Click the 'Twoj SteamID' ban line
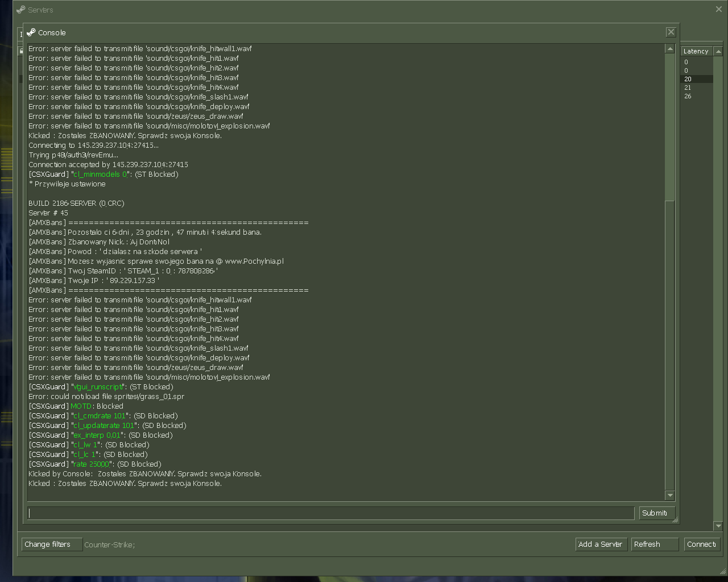 (123, 271)
